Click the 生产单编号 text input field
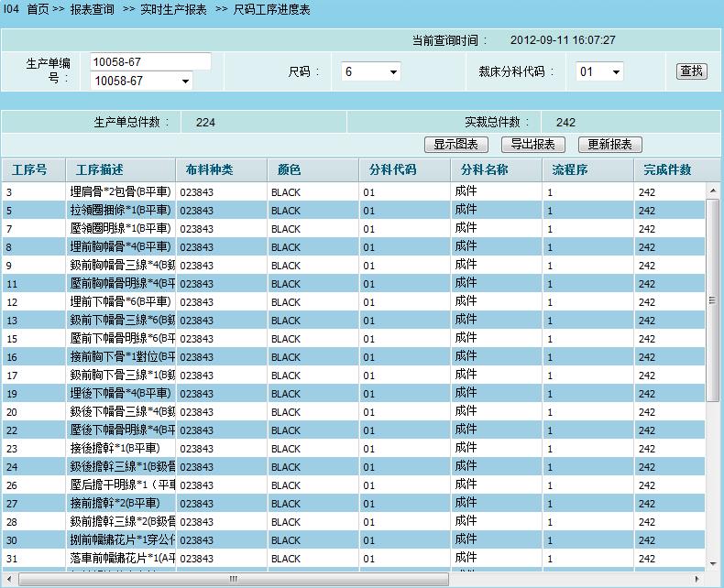Image resolution: width=724 pixels, height=588 pixels. (150, 61)
